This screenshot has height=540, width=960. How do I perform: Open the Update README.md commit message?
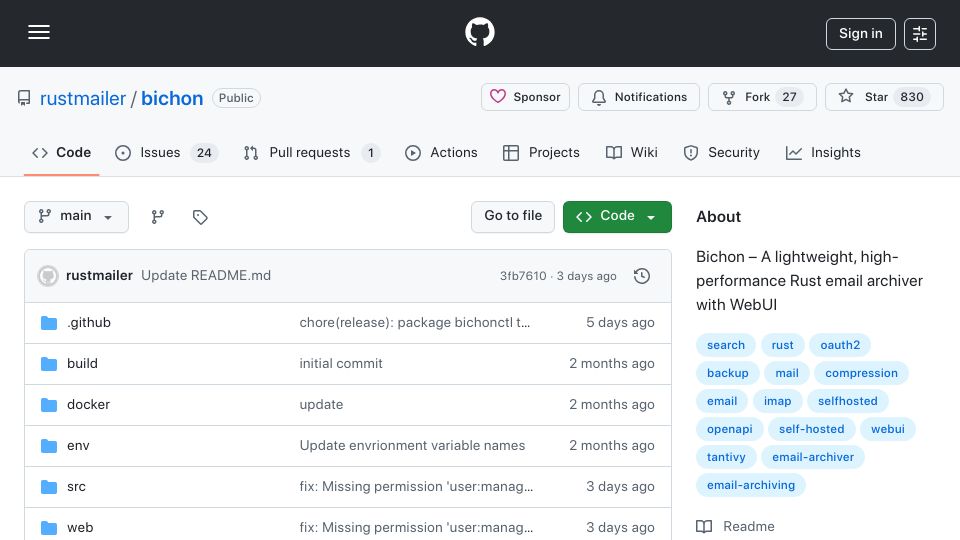[206, 276]
